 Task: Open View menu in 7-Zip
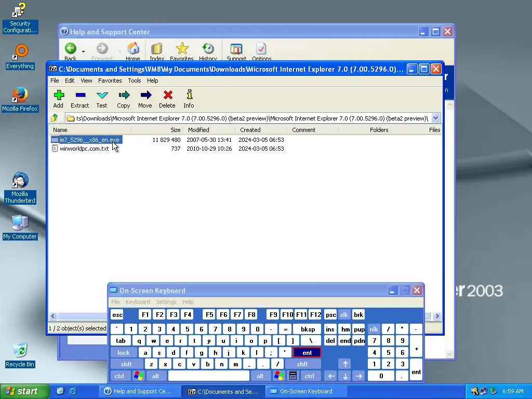86,81
